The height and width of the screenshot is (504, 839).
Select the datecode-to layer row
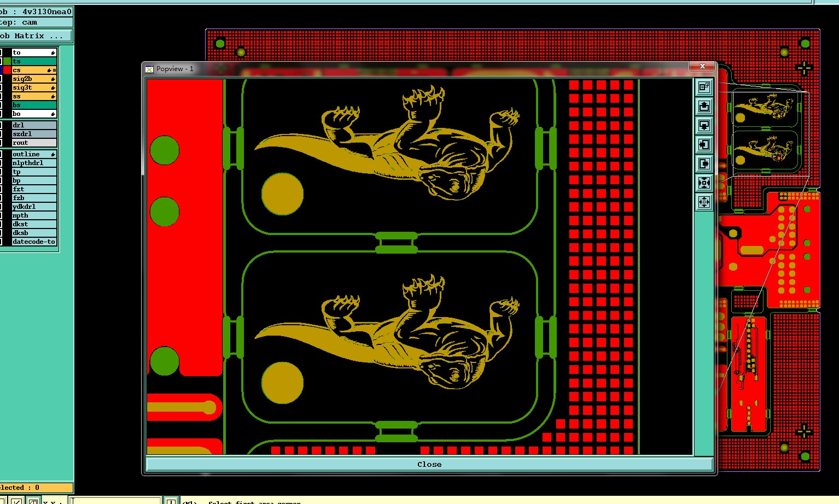34,242
